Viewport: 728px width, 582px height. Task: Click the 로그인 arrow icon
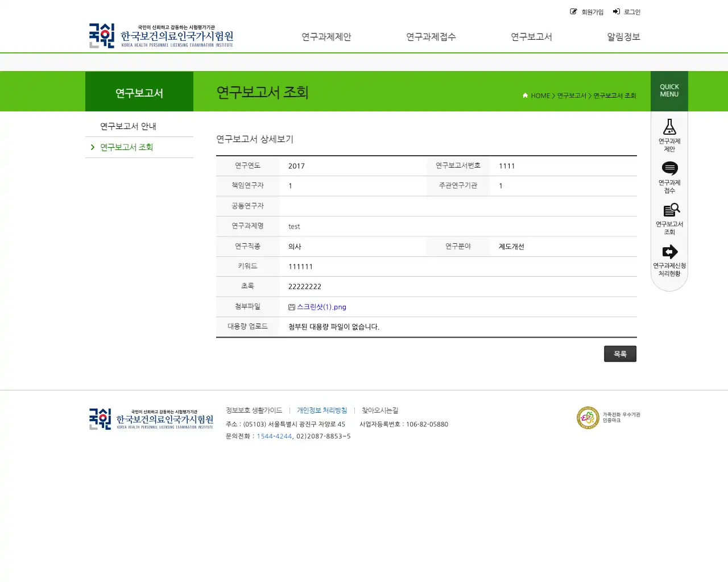616,11
